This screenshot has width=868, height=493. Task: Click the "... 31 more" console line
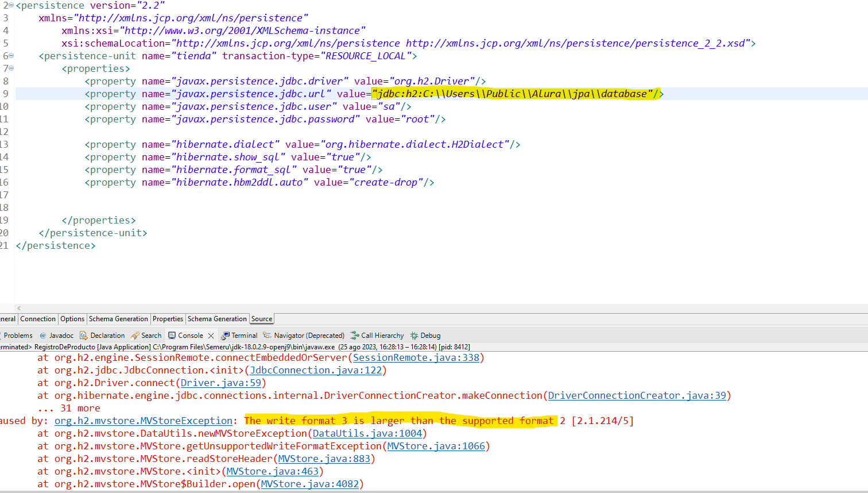69,408
